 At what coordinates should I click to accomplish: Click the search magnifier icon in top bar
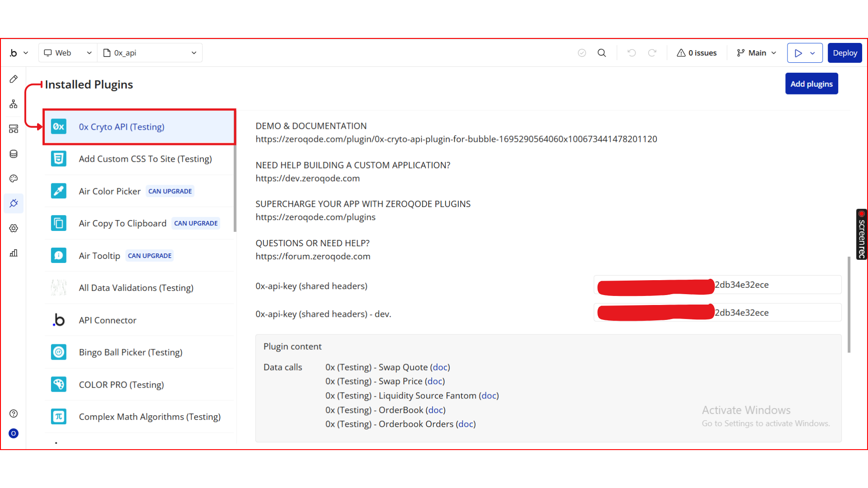tap(602, 53)
